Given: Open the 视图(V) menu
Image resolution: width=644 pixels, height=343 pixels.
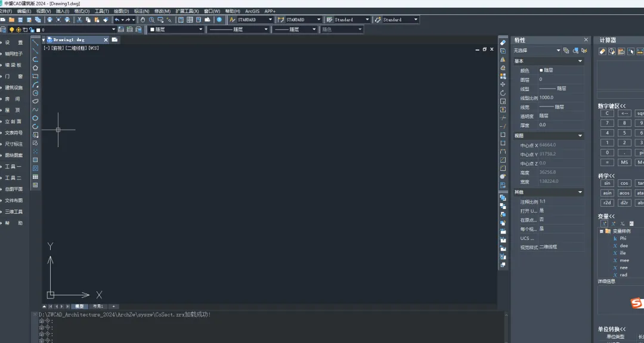Looking at the screenshot, I should coord(43,11).
